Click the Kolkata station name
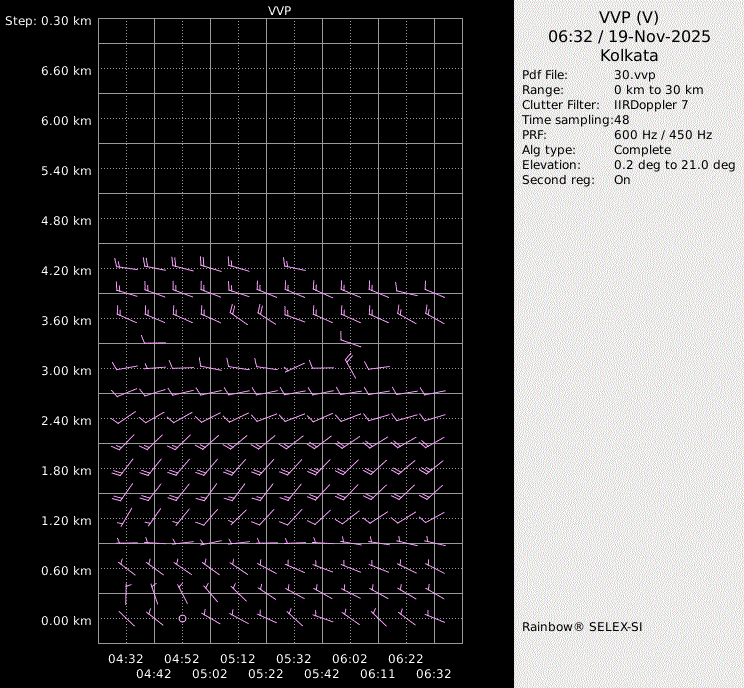The image size is (744, 688). [629, 56]
